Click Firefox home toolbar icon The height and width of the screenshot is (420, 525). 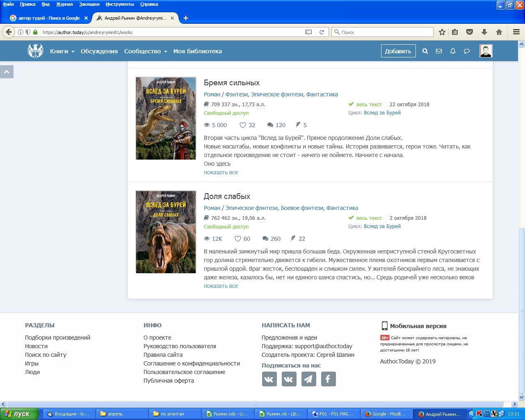[499, 32]
